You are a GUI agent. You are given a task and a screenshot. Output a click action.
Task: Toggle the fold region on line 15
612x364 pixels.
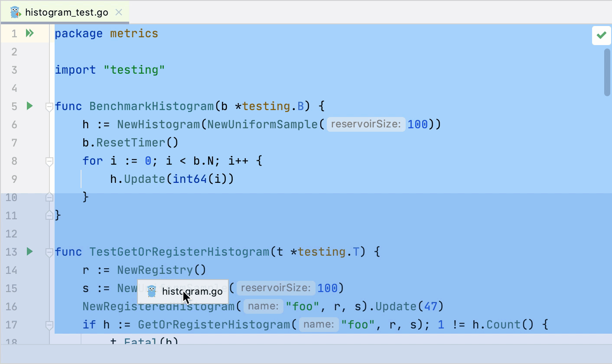point(49,288)
